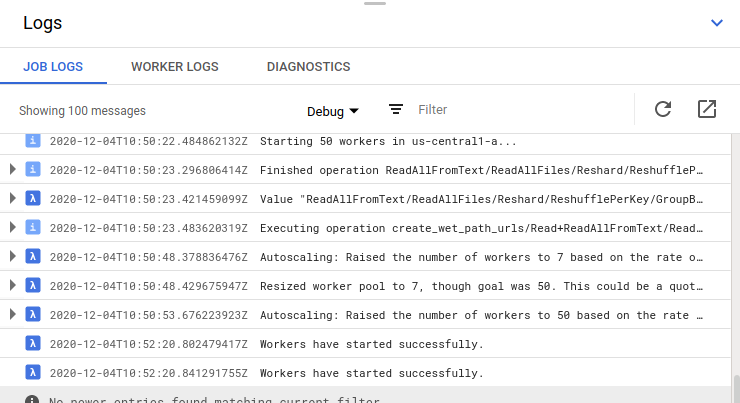The width and height of the screenshot is (740, 403).
Task: Open logs in new window icon
Action: coord(706,109)
